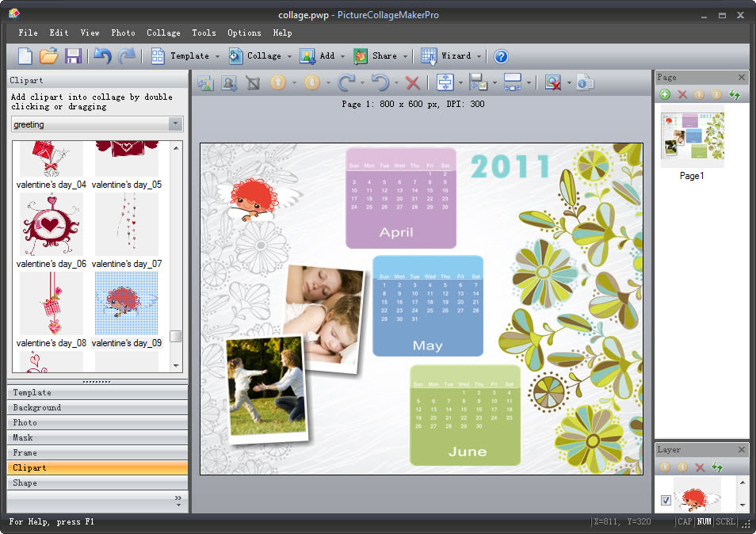756x534 pixels.
Task: Select the valentines day_06 clipart thumbnail
Action: coord(51,224)
